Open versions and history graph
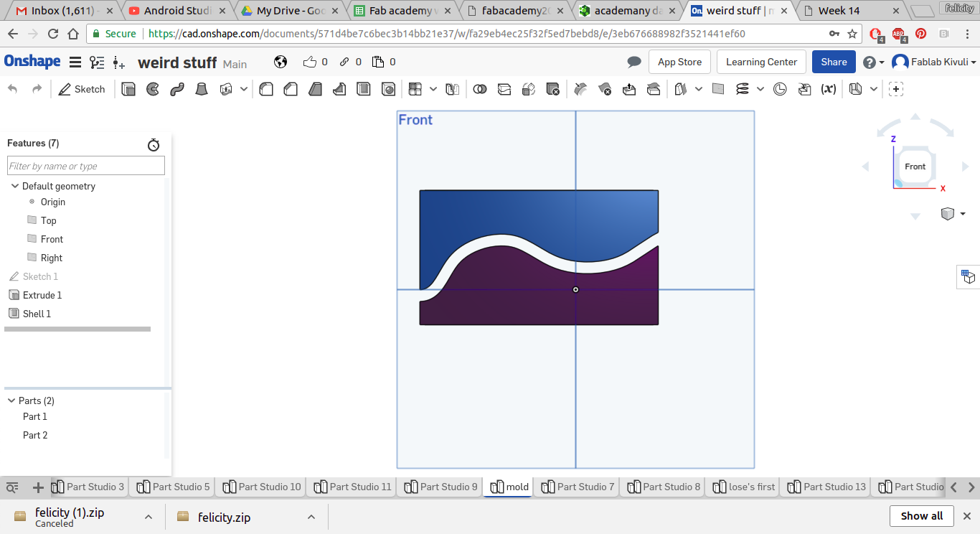This screenshot has width=980, height=534. [x=97, y=62]
